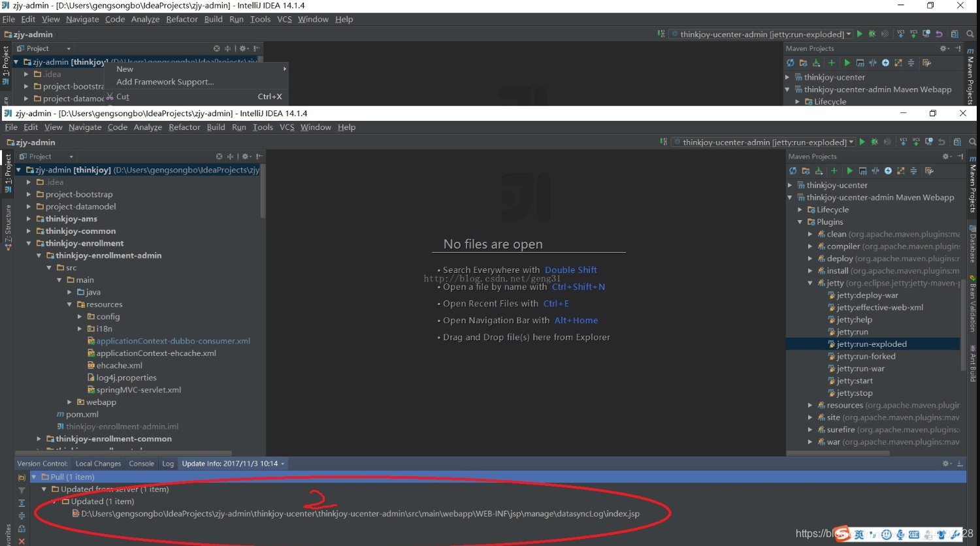The image size is (980, 546).
Task: Click Execute Maven Goal icon in front window
Action: pos(862,171)
